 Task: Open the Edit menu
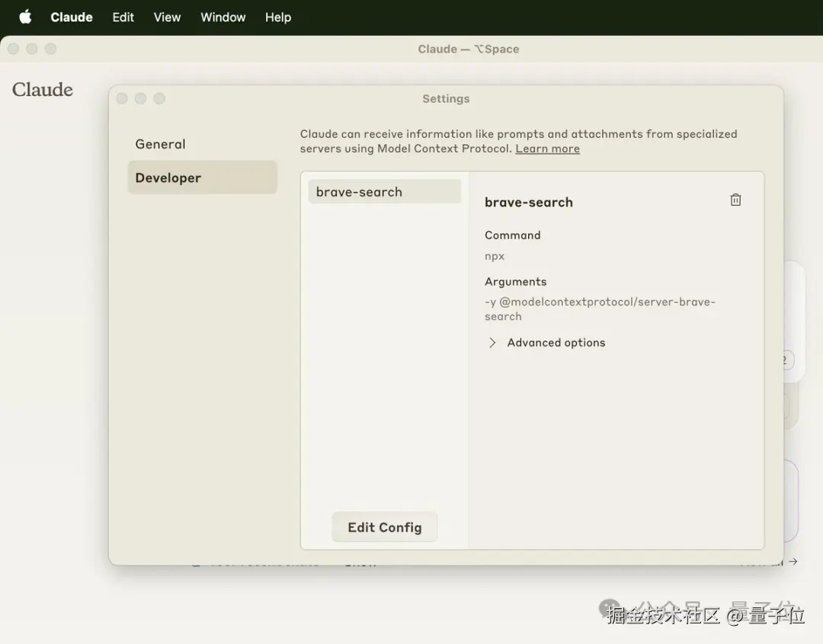click(x=123, y=18)
